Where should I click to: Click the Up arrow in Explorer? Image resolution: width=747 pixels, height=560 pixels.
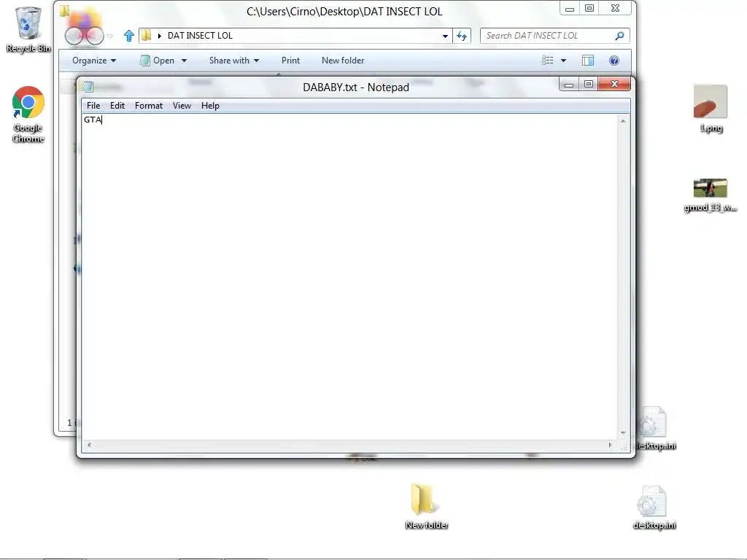[x=128, y=36]
